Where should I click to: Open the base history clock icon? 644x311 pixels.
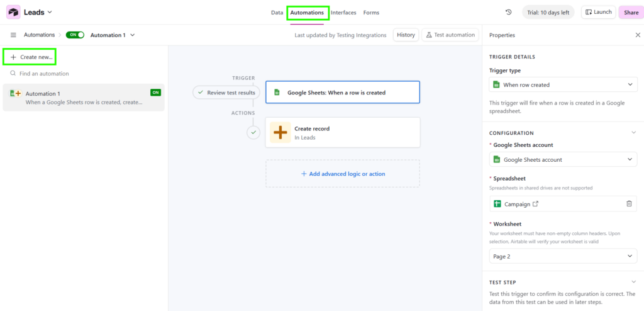(x=508, y=12)
